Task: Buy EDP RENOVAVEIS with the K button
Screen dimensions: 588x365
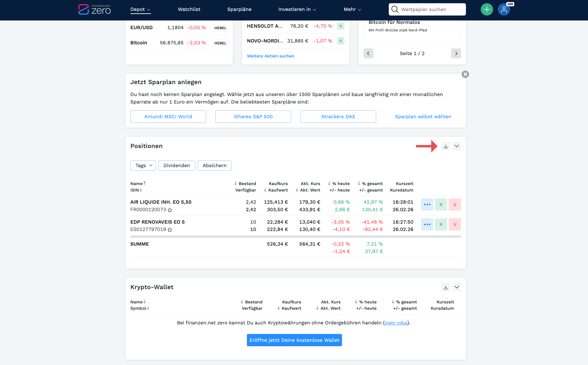Action: point(441,224)
